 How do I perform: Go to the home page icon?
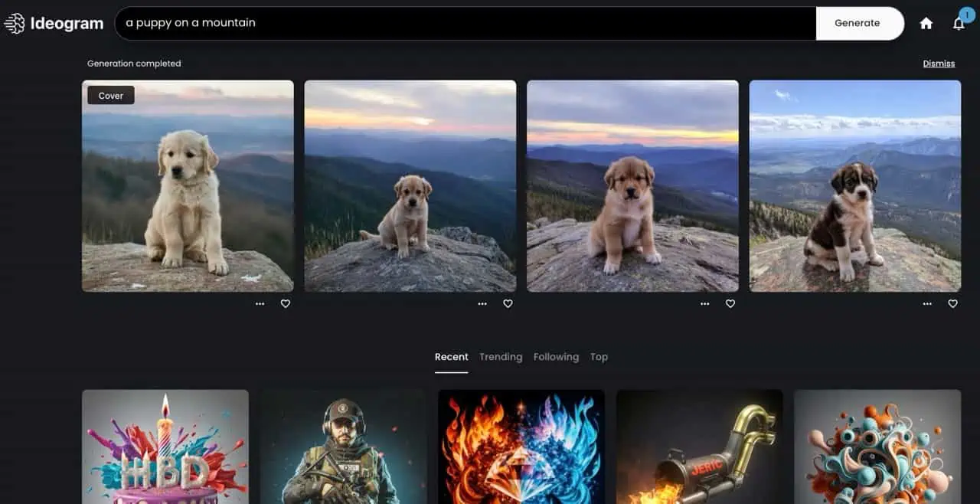coord(926,24)
